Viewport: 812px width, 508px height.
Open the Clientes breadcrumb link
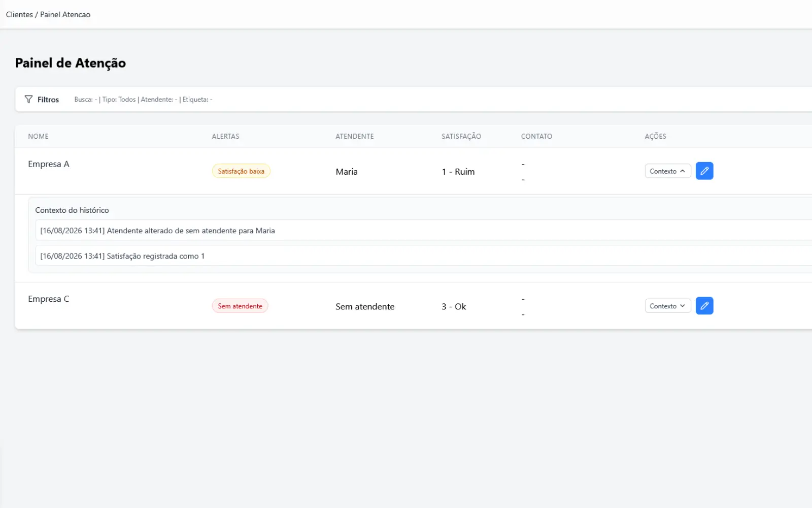[x=19, y=15]
